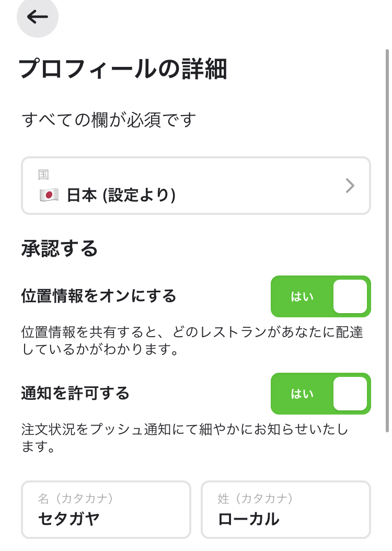Click the 姓（カタカナ）field label
This screenshot has width=392, height=551.
255,498
